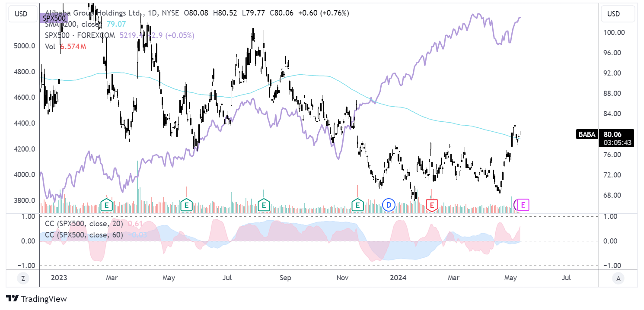
Task: Click the BABA price label
Action: 587,134
